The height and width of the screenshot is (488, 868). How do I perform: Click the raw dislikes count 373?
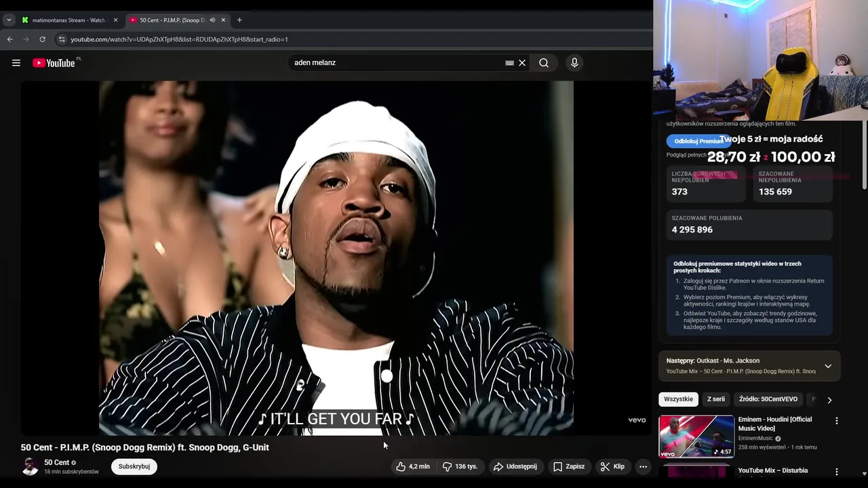tap(679, 192)
